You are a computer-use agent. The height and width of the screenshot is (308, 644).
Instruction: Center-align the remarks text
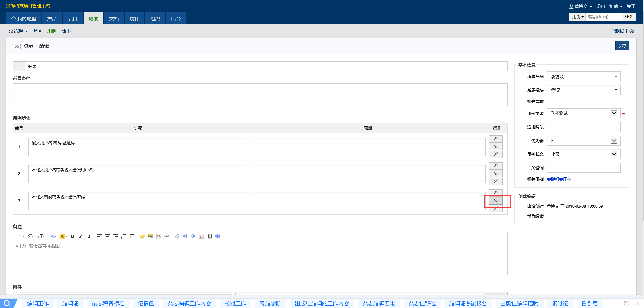click(107, 236)
